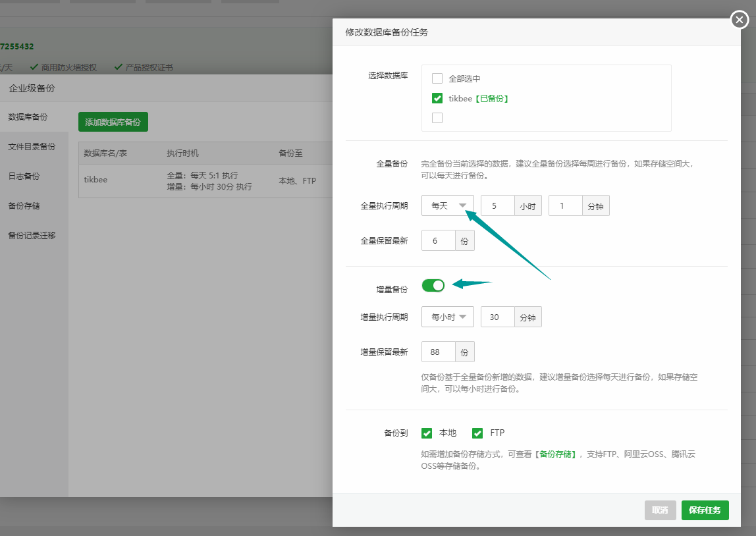Check the 全部选中 checkbox

tap(437, 78)
